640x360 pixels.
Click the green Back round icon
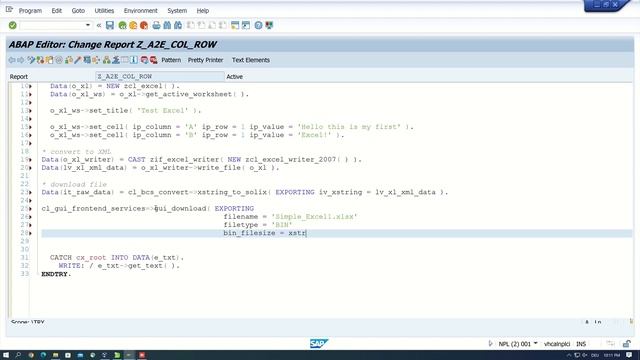click(x=122, y=25)
